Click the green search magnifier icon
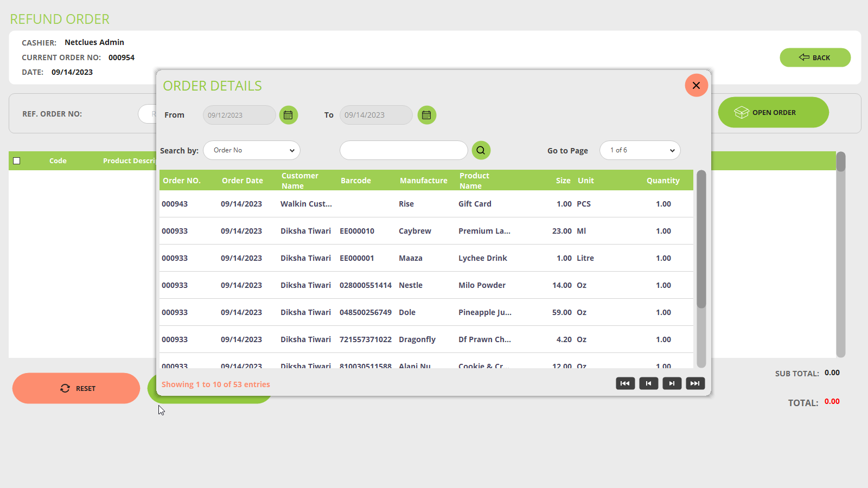This screenshot has width=868, height=488. (481, 150)
